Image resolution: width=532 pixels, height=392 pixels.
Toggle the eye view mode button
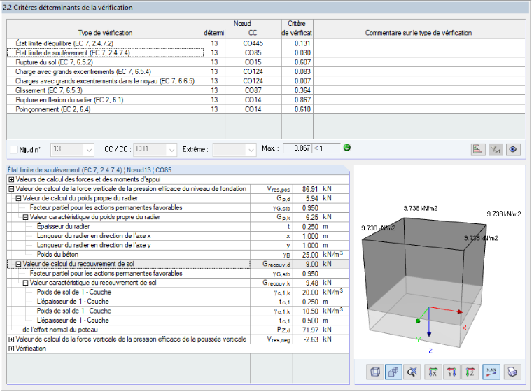pos(513,149)
